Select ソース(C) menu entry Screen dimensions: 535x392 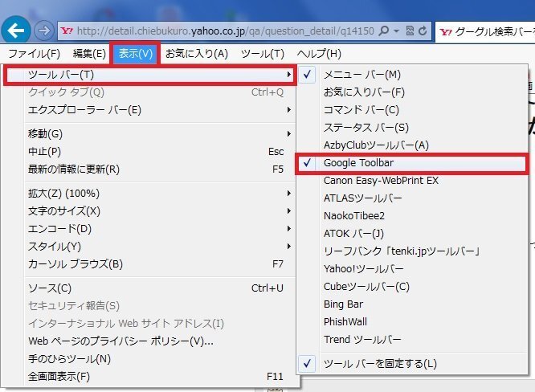(150, 288)
